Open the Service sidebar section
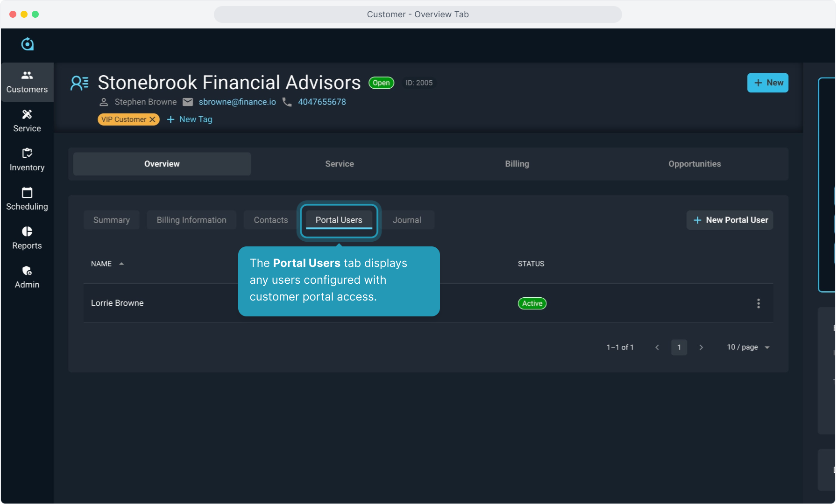836x504 pixels. pyautogui.click(x=27, y=121)
